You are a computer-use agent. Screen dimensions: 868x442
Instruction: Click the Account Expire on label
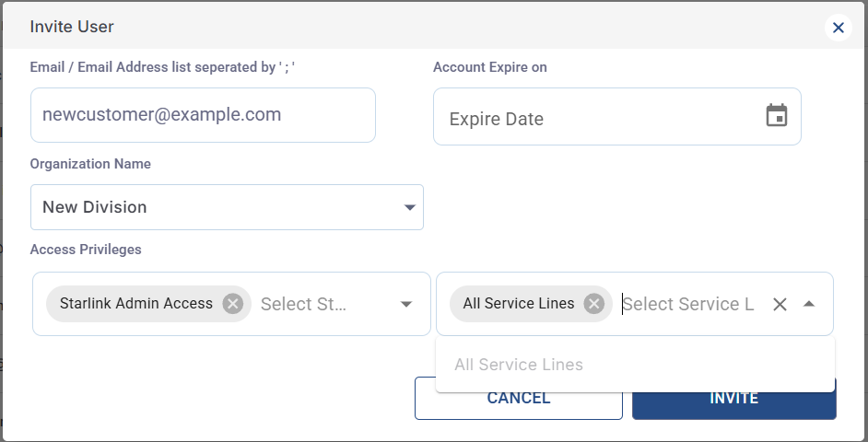[x=490, y=67]
